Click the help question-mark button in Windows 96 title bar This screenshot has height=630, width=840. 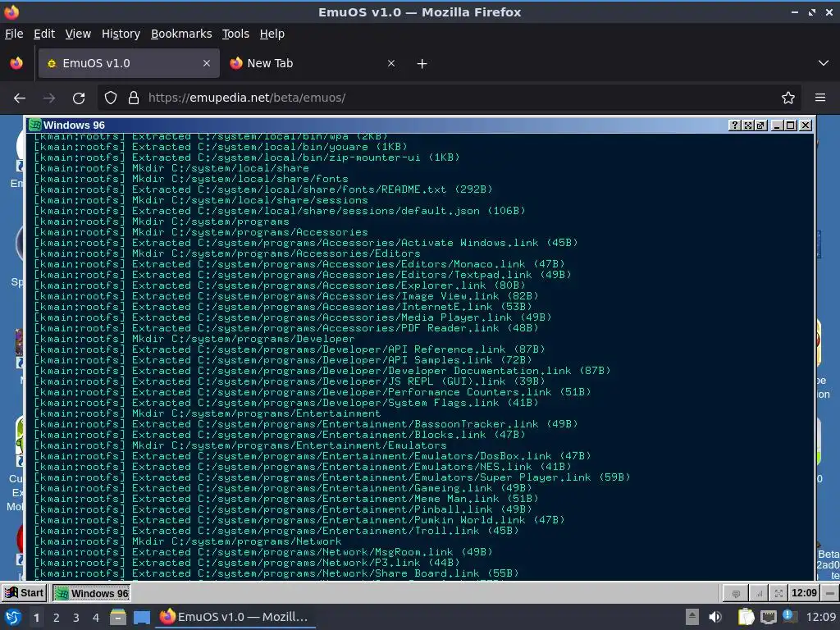point(735,126)
